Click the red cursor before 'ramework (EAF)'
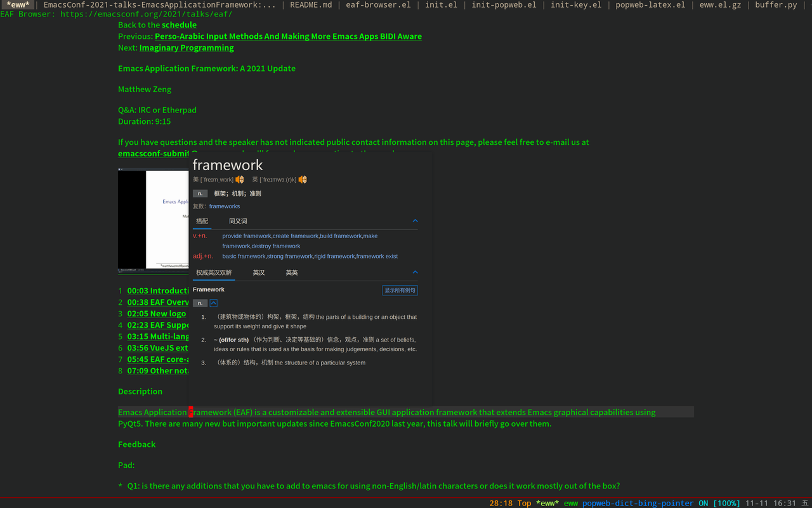 [191, 412]
